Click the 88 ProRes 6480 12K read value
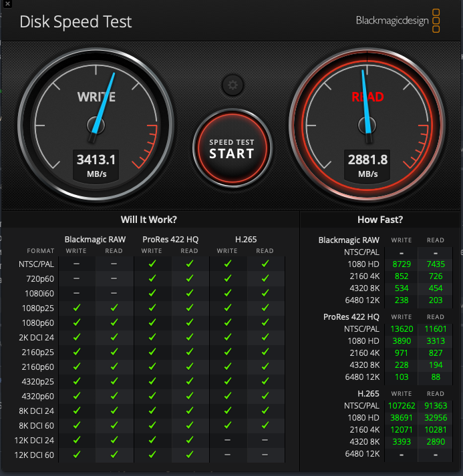This screenshot has height=476, width=463. [x=436, y=377]
